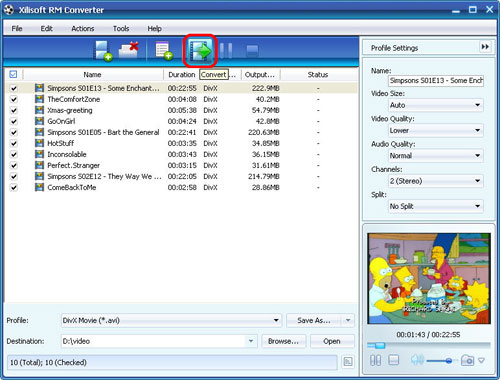
Task: Start conversion with the Convert toolbar icon
Action: (200, 51)
